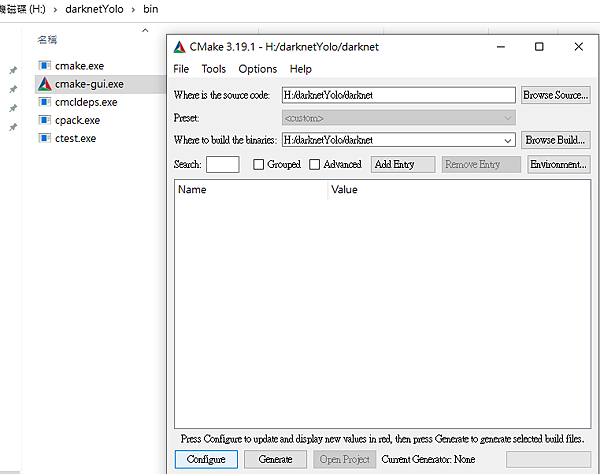This screenshot has width=600, height=474.
Task: Select cpack.exe file name
Action: coord(77,121)
